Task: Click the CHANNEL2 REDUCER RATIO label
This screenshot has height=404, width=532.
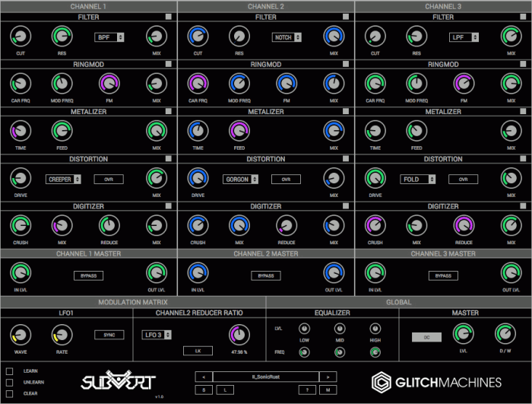Action: (199, 313)
